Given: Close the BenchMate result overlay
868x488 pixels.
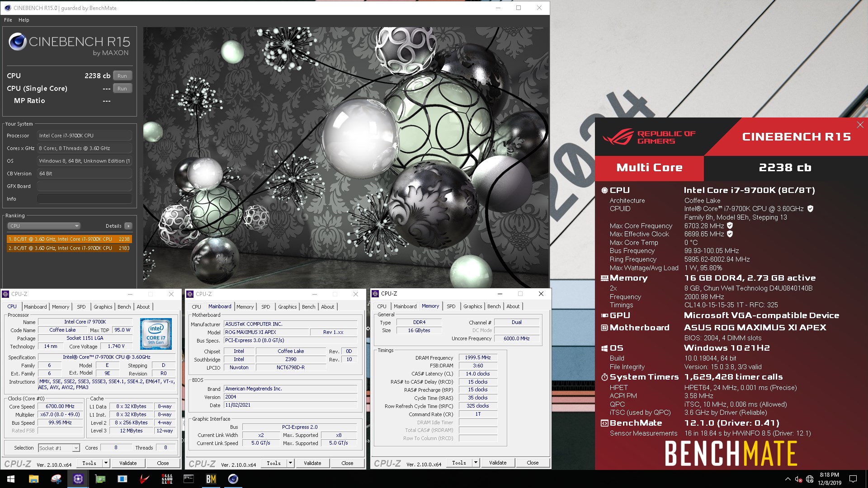Looking at the screenshot, I should pos(860,125).
